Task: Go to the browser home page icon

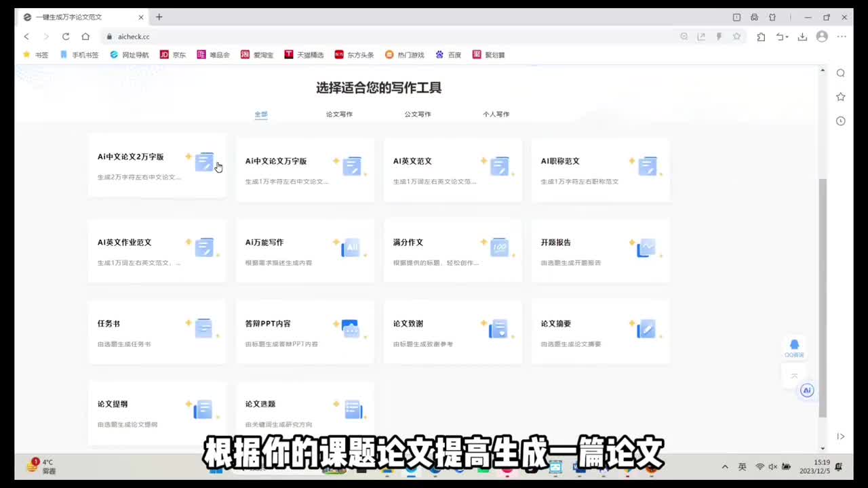Action: pos(85,37)
